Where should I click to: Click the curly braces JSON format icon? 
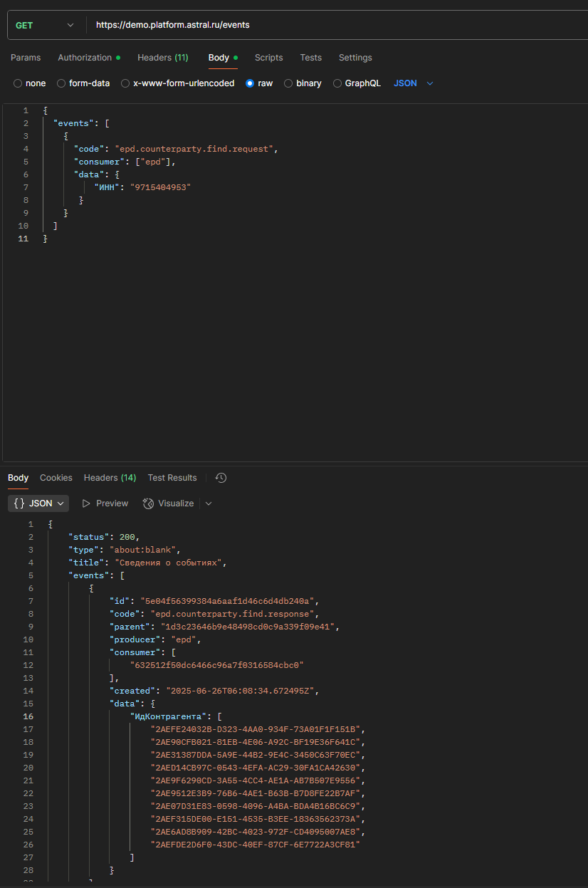[19, 503]
